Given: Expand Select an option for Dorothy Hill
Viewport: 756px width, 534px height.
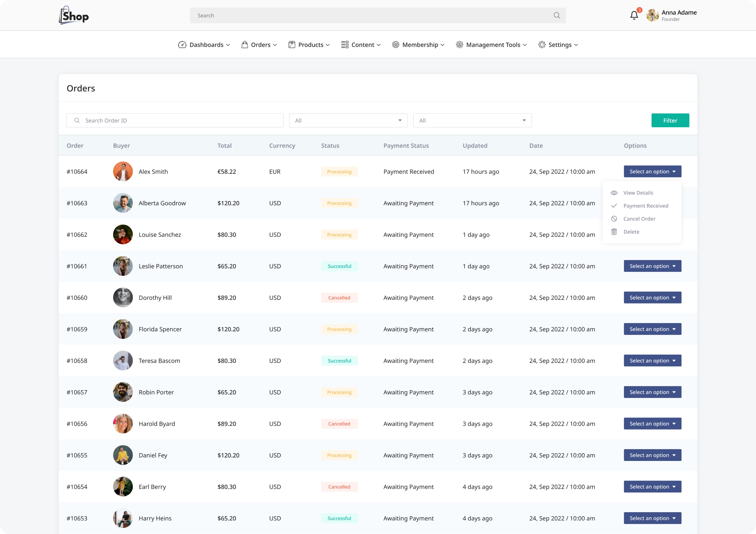Looking at the screenshot, I should pyautogui.click(x=652, y=298).
